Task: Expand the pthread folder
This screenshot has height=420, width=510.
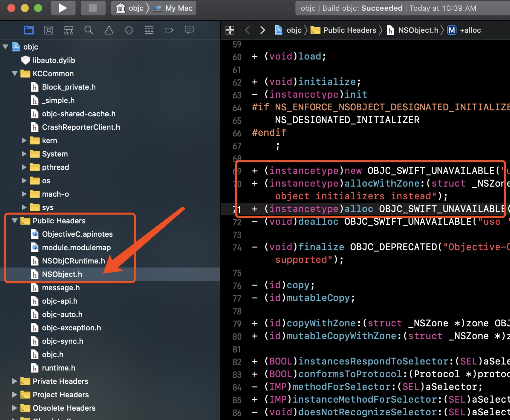Action: (24, 167)
